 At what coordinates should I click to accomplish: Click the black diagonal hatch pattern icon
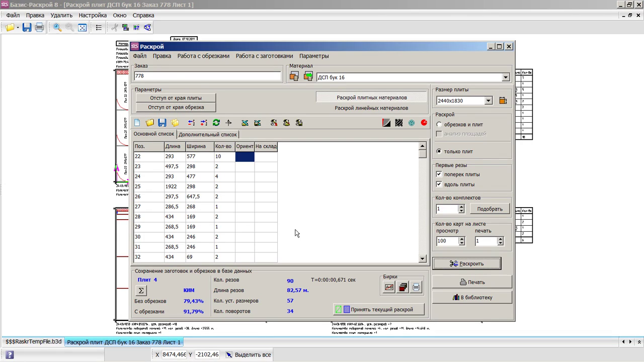pyautogui.click(x=398, y=123)
